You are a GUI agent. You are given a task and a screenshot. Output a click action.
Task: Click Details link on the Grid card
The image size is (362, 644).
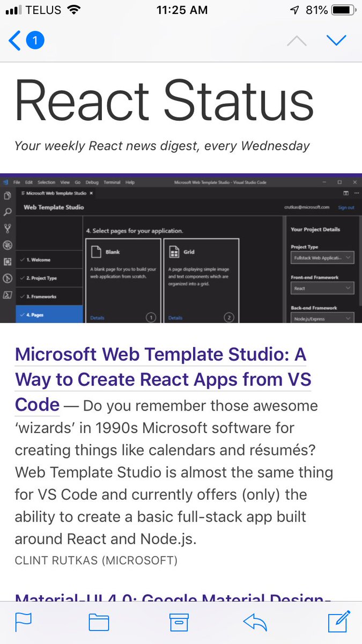[175, 318]
